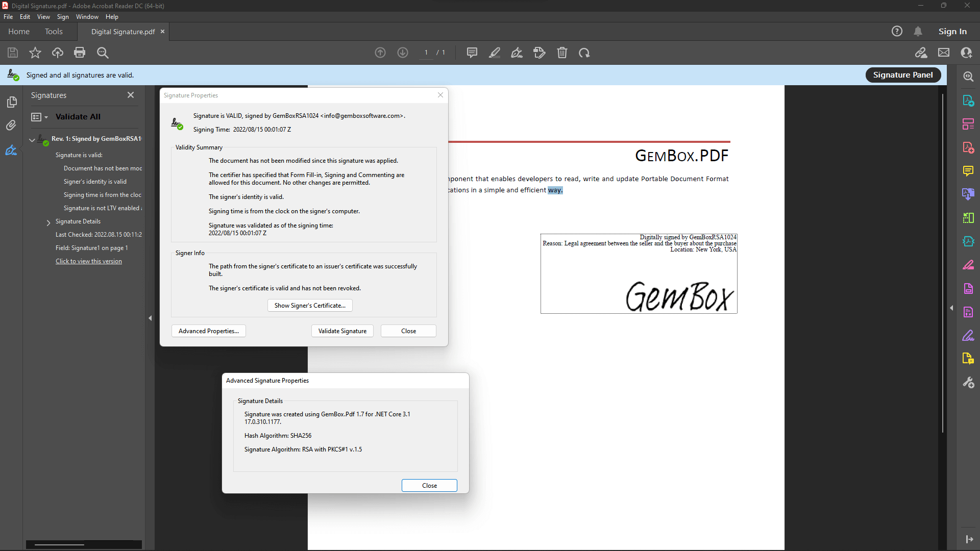Click the Delete trash icon in toolbar
980x551 pixels.
(x=562, y=53)
